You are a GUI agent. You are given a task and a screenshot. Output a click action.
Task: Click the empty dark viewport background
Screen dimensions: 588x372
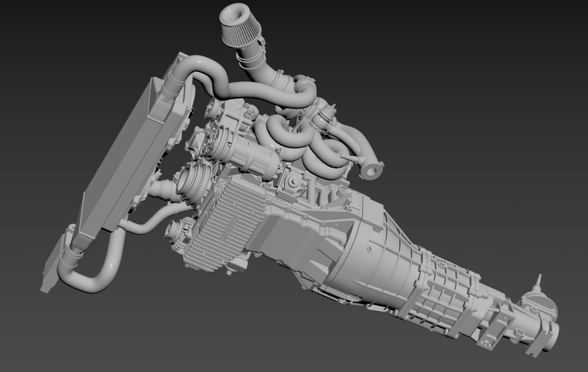pyautogui.click(x=488, y=86)
